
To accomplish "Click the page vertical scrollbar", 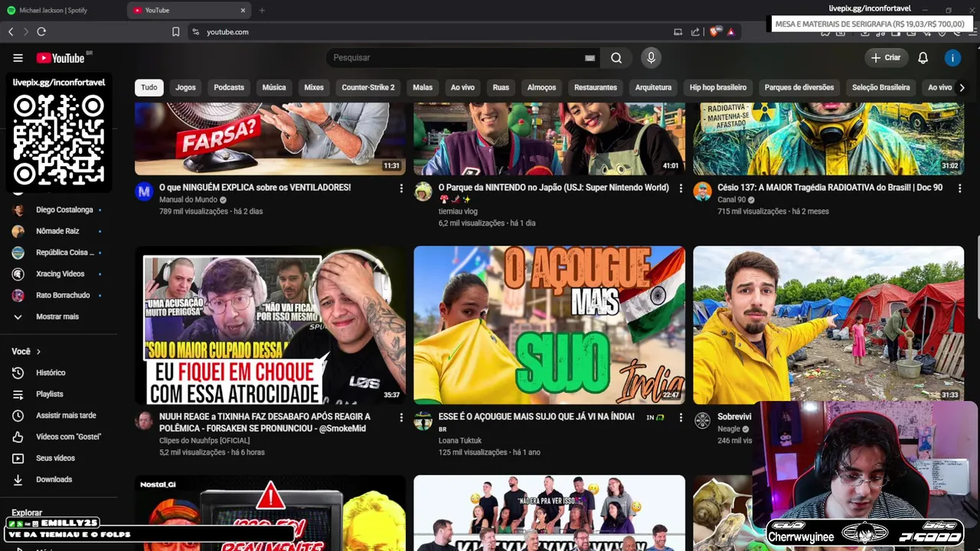I will (978, 278).
